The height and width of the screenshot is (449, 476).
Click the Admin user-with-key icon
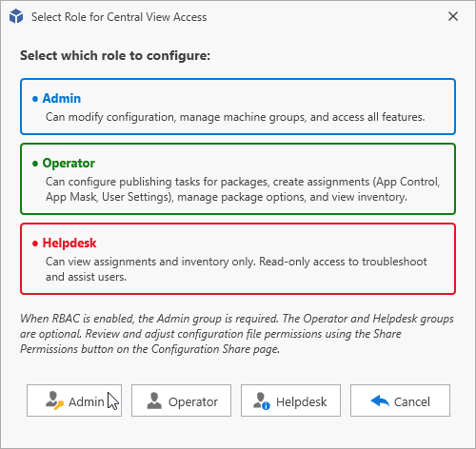(x=54, y=400)
